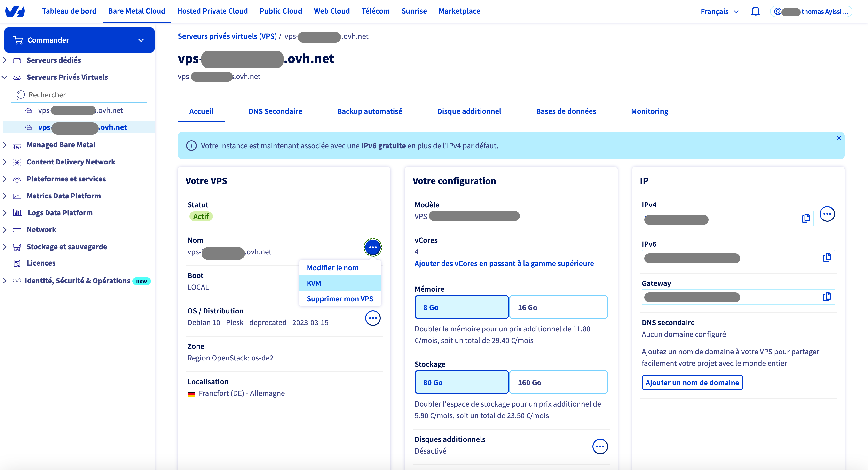The width and height of the screenshot is (868, 470).
Task: Copy the IPv4 address
Action: 806,218
